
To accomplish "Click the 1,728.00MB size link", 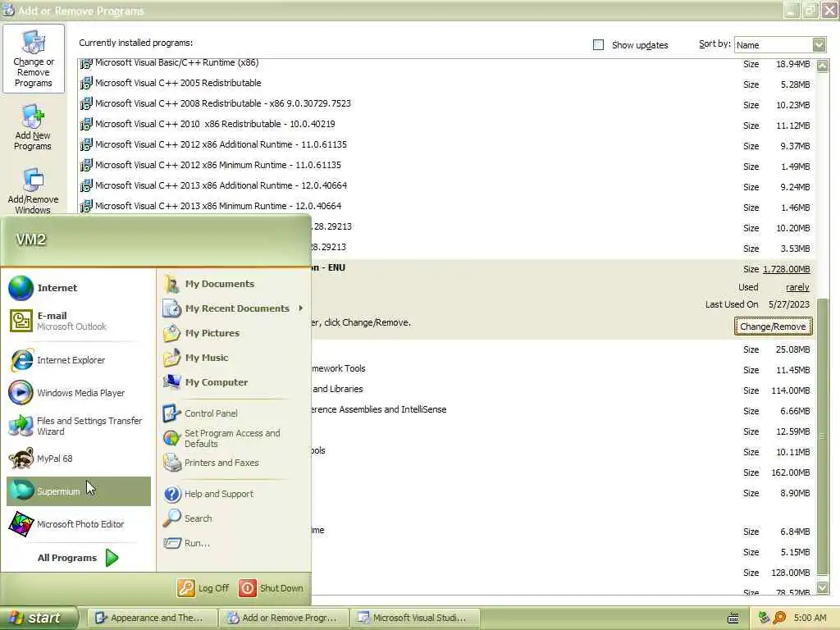I will coord(786,269).
